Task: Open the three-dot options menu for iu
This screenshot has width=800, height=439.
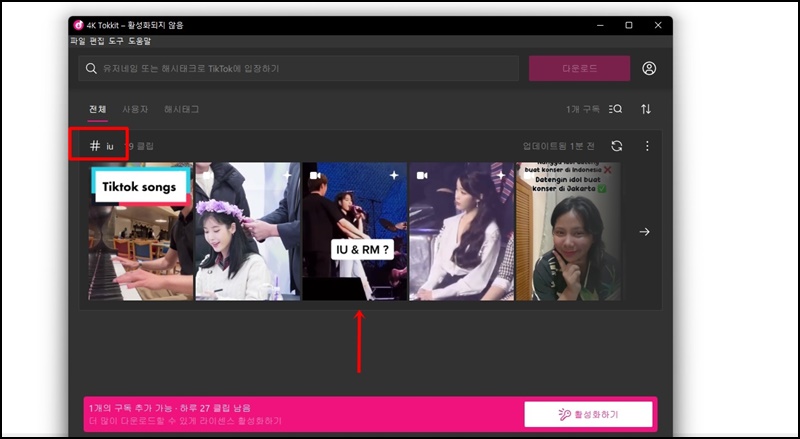Action: 647,146
